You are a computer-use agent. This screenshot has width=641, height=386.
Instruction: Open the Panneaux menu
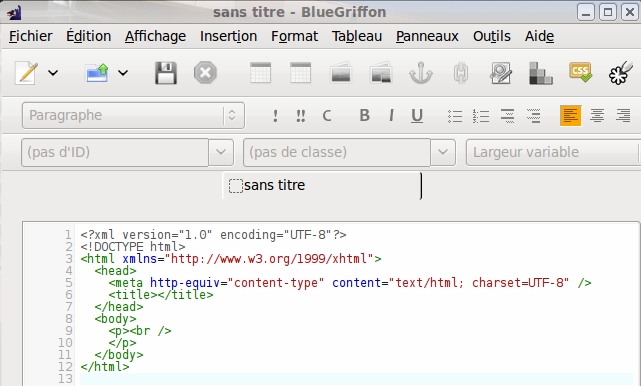pyautogui.click(x=427, y=36)
